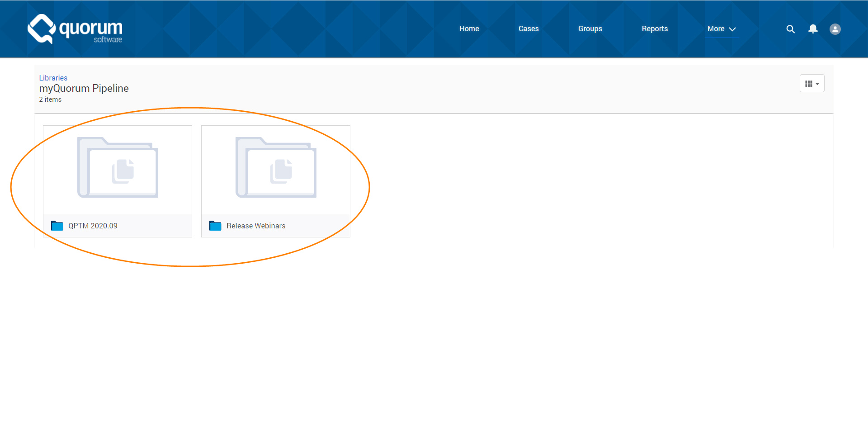The image size is (868, 426).
Task: Click the myQuorum Pipeline title
Action: pos(84,88)
